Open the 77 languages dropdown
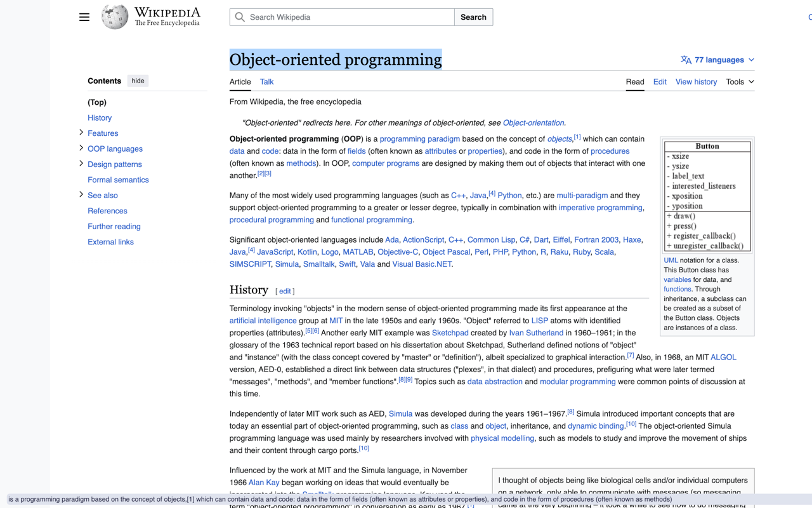Screen dimensions: 812x508 click(717, 60)
